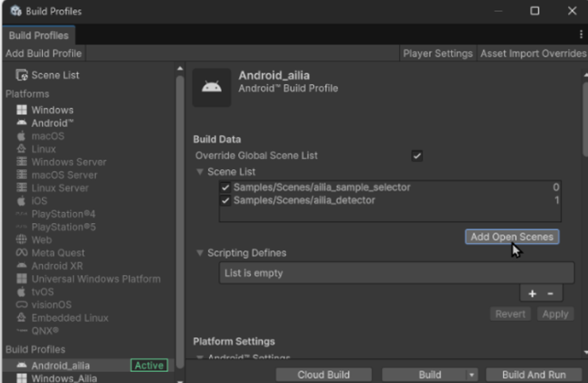
Task: Click the Scene List icon
Action: (x=22, y=75)
